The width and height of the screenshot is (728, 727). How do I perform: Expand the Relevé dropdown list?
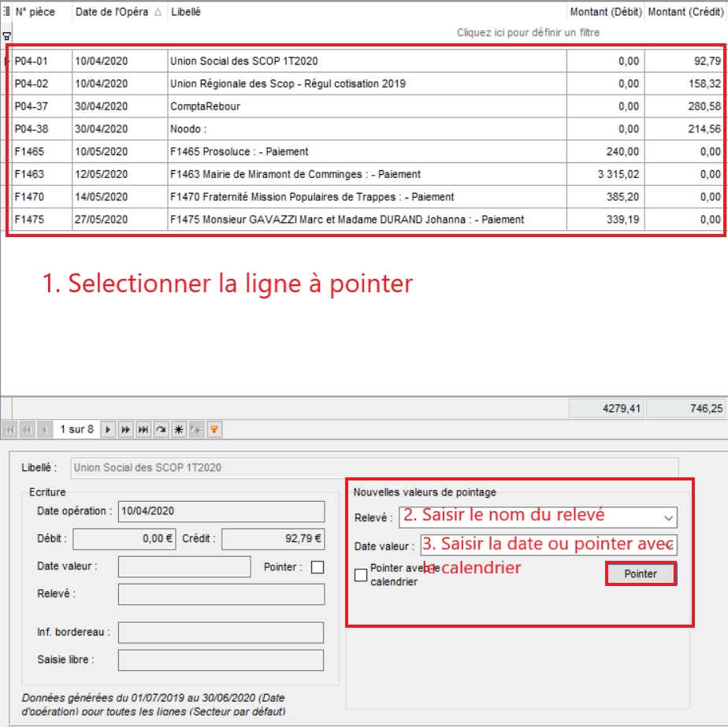tap(669, 517)
